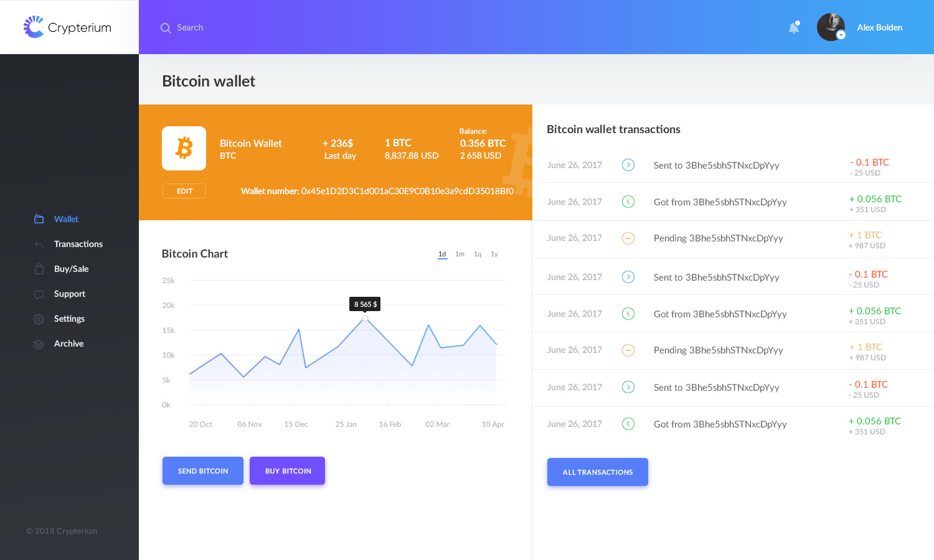934x560 pixels.
Task: Click the orange Bitcoin wallet logo icon
Action: pos(184,148)
